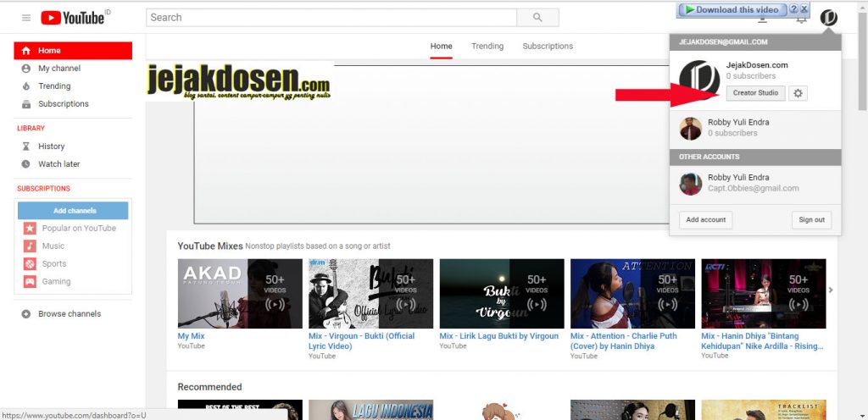Click the Sign out button
The height and width of the screenshot is (420, 868).
pyautogui.click(x=811, y=220)
